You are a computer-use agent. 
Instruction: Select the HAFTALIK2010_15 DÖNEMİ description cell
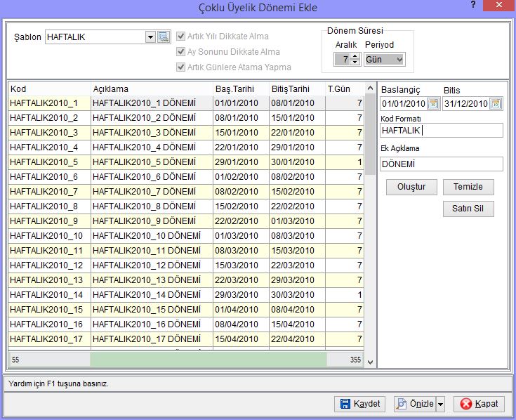152,310
